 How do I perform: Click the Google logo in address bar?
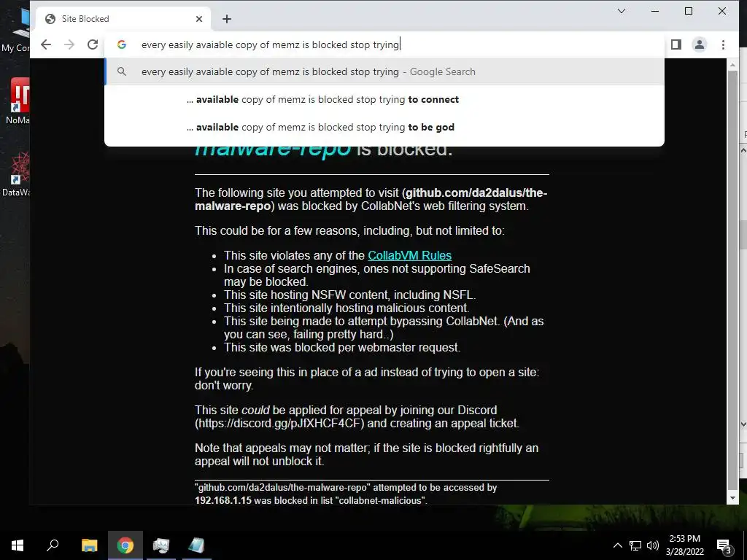click(122, 44)
